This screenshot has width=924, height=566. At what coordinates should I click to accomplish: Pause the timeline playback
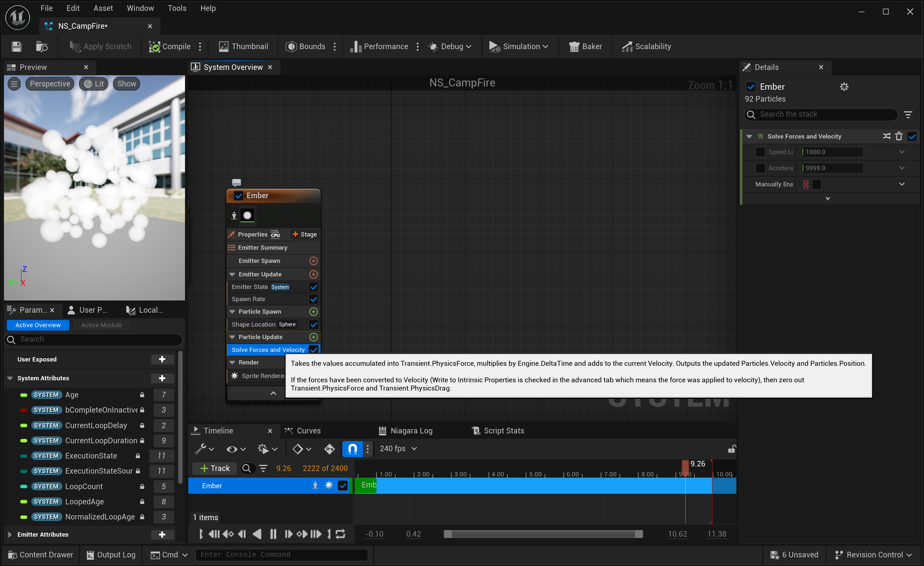[x=273, y=534]
